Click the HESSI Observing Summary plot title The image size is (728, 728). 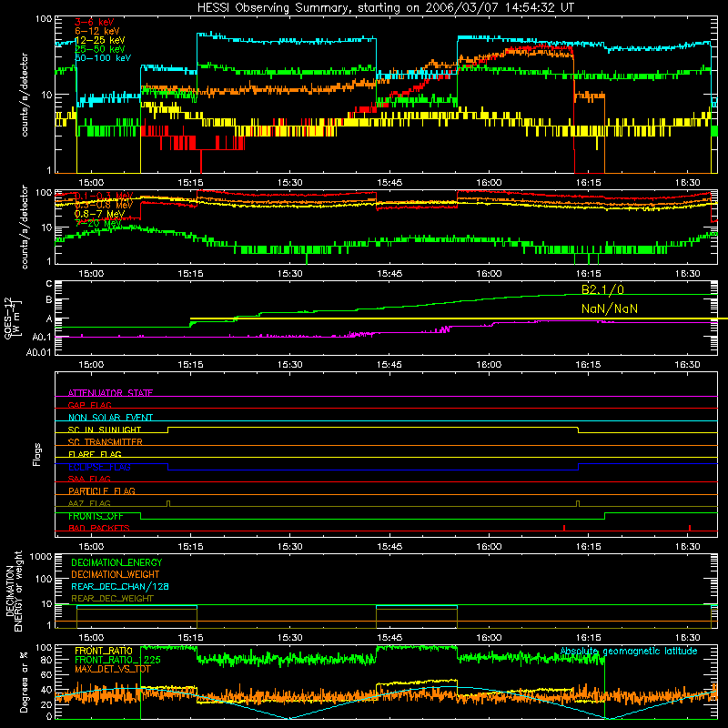385,8
